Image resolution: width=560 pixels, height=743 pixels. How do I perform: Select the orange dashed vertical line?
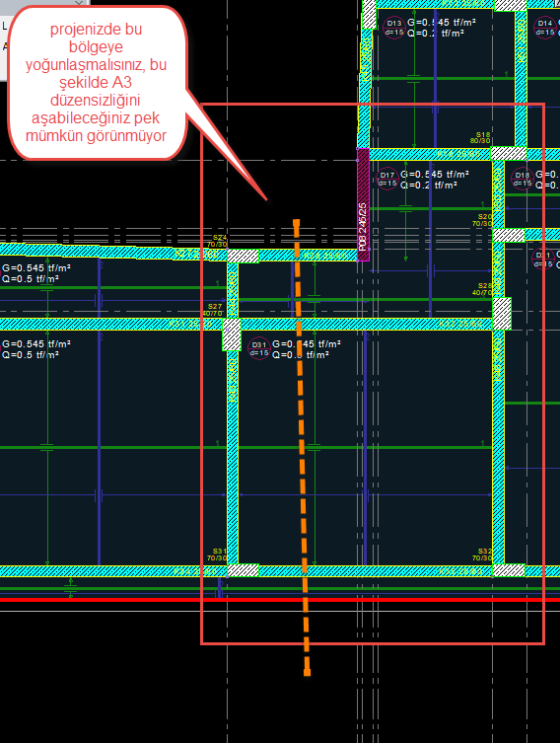(x=302, y=447)
